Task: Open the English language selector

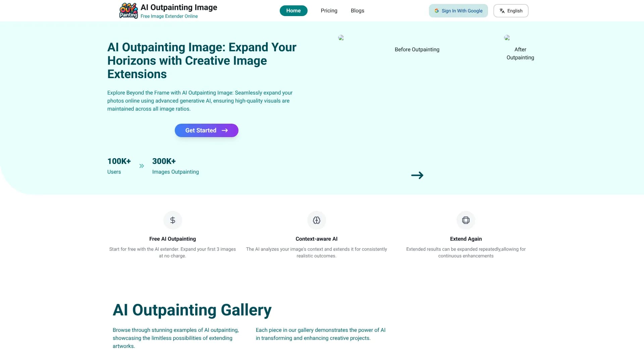Action: tap(511, 10)
